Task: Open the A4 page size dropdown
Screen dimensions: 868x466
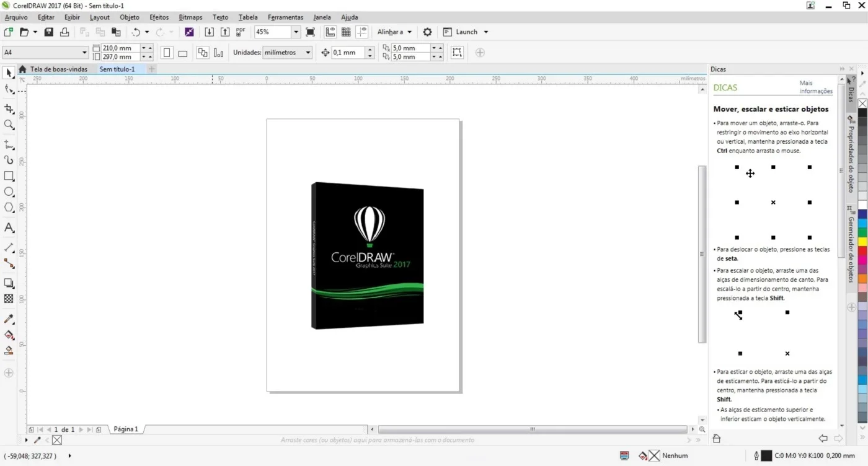Action: click(45, 53)
